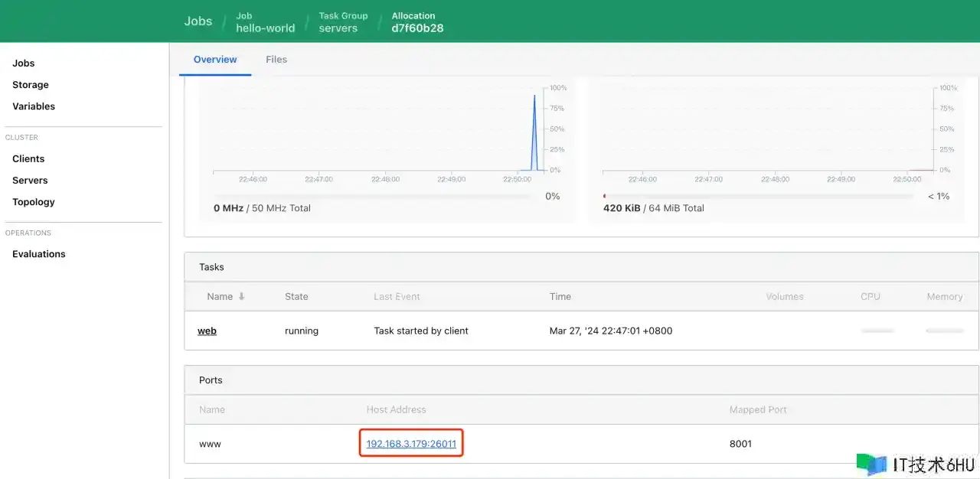Open host address 192.168.3.179:26011 link
980x479 pixels.
pyautogui.click(x=411, y=444)
